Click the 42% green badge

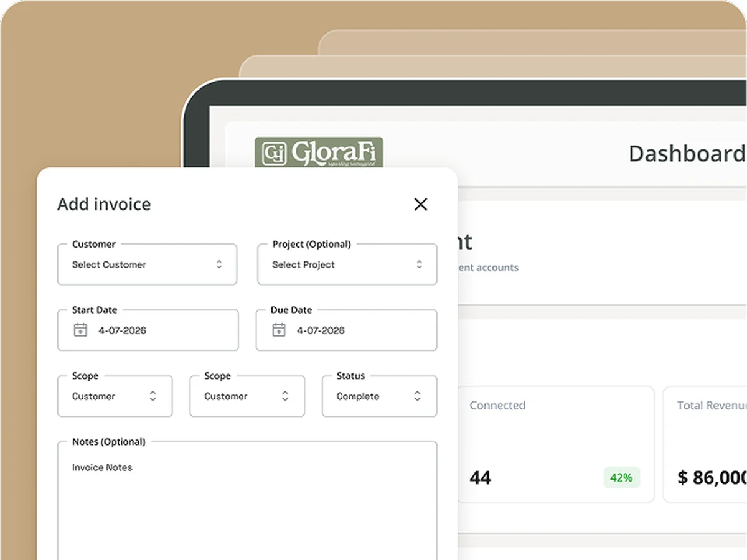[622, 477]
